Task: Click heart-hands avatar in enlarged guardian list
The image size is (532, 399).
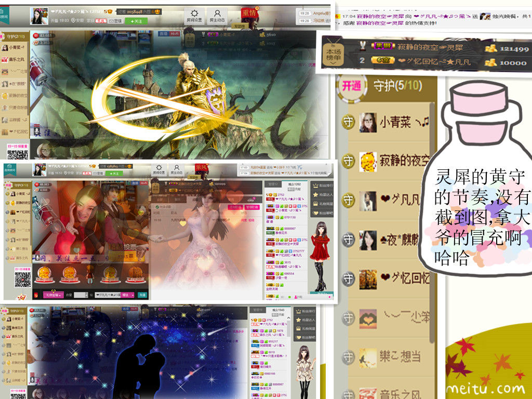Action: pyautogui.click(x=368, y=319)
